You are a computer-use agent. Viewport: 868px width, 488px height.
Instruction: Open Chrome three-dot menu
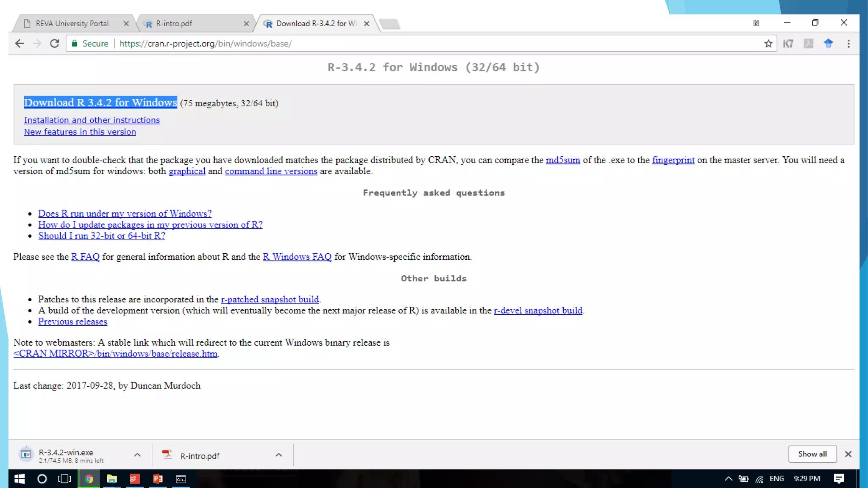click(x=848, y=44)
